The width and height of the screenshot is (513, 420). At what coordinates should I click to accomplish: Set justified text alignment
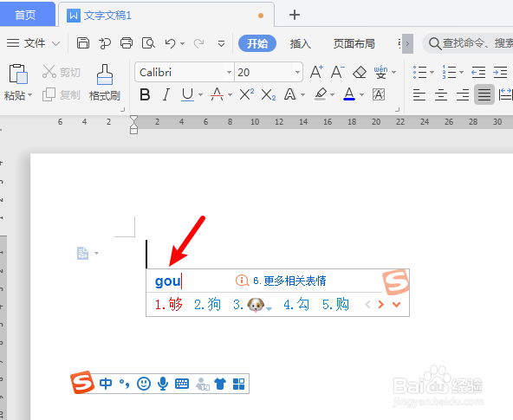click(x=484, y=94)
